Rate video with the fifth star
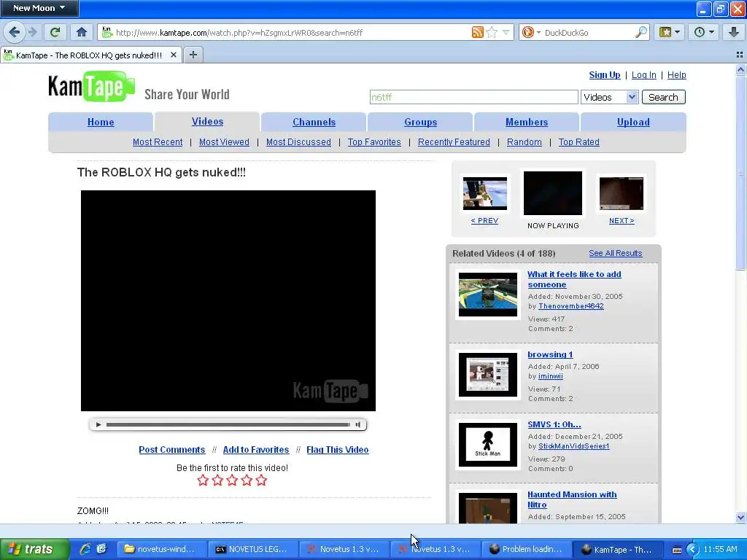Image resolution: width=747 pixels, height=560 pixels. click(261, 480)
